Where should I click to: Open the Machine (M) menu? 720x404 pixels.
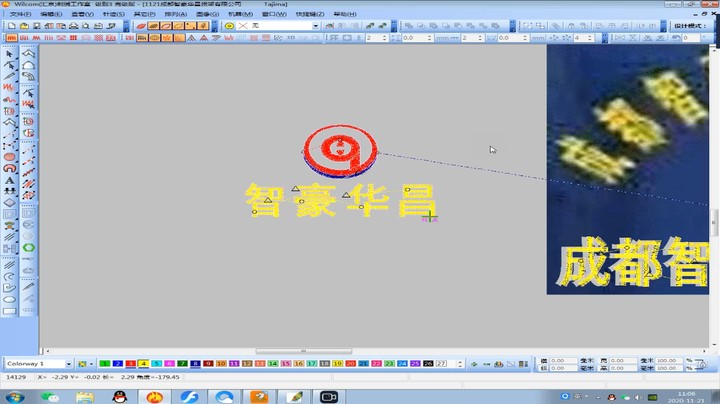pyautogui.click(x=240, y=14)
